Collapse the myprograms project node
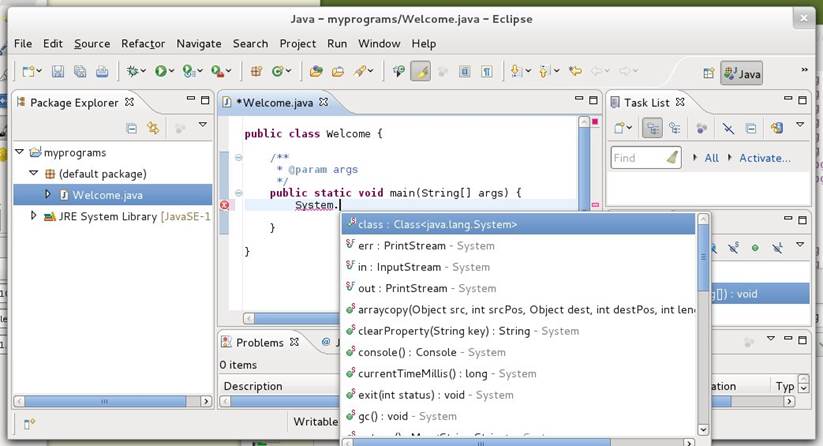This screenshot has height=446, width=823. [19, 152]
